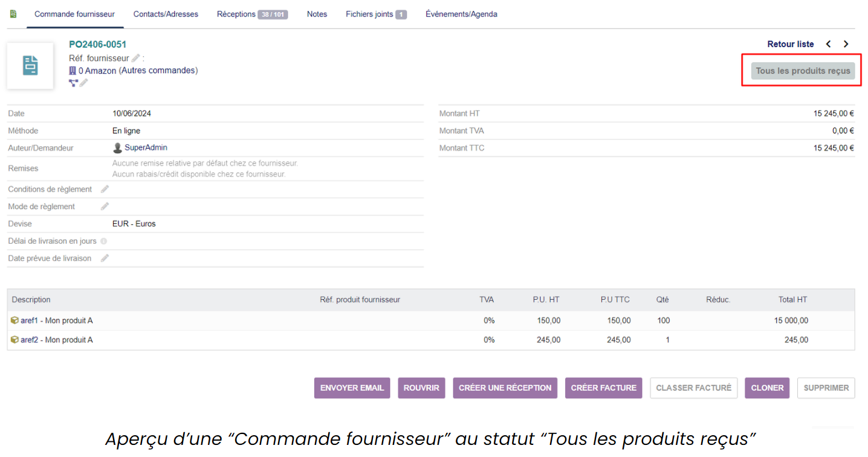Open the PO2406-0051 order reference

coord(98,45)
